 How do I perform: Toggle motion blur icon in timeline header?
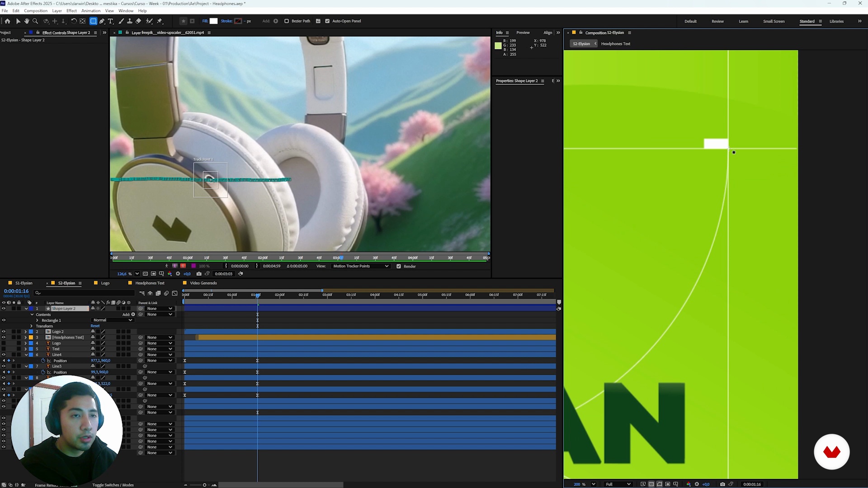point(166,293)
